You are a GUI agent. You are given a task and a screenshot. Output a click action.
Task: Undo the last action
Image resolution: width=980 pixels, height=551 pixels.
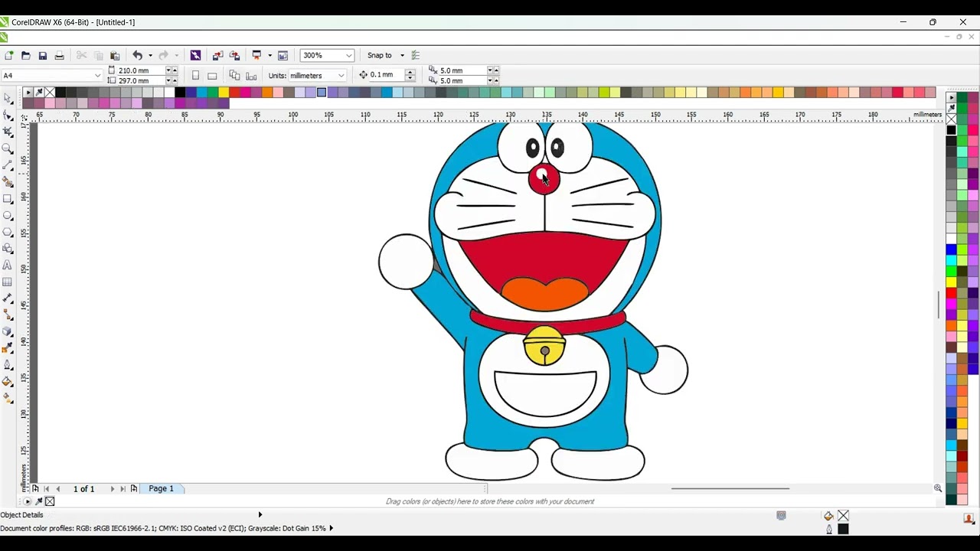[137, 55]
